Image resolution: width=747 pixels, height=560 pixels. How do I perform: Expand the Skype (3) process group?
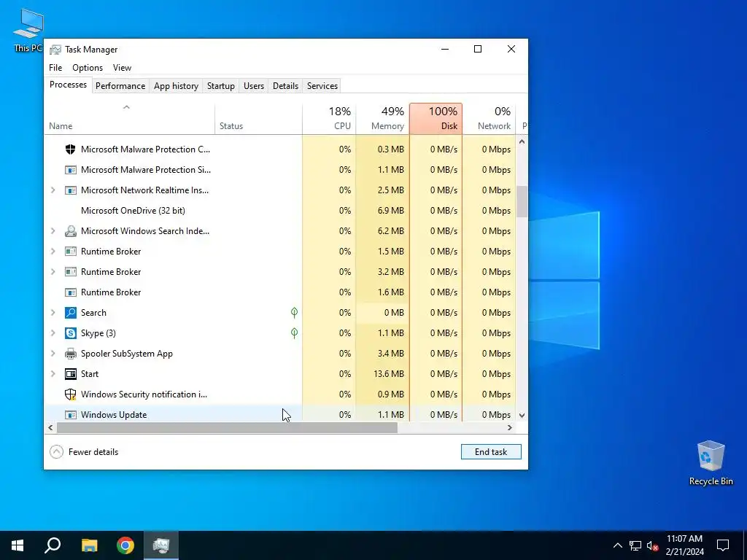tap(53, 332)
